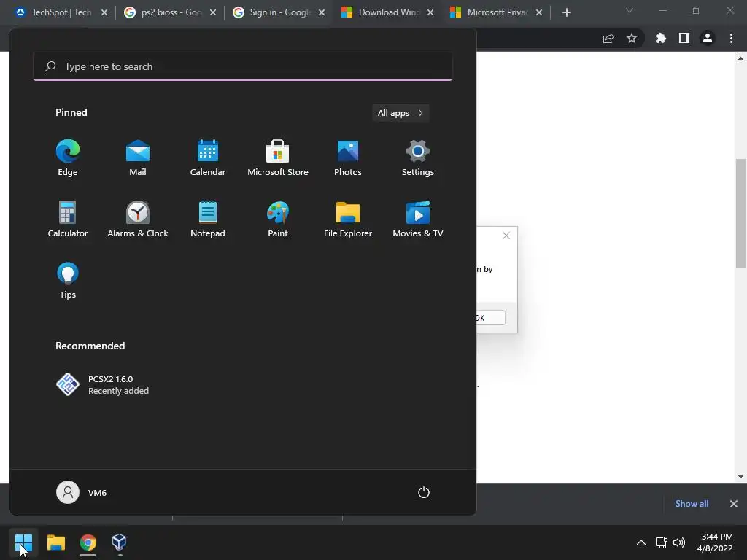Click OK in the partially hidden dialog
The width and height of the screenshot is (747, 560).
point(491,318)
